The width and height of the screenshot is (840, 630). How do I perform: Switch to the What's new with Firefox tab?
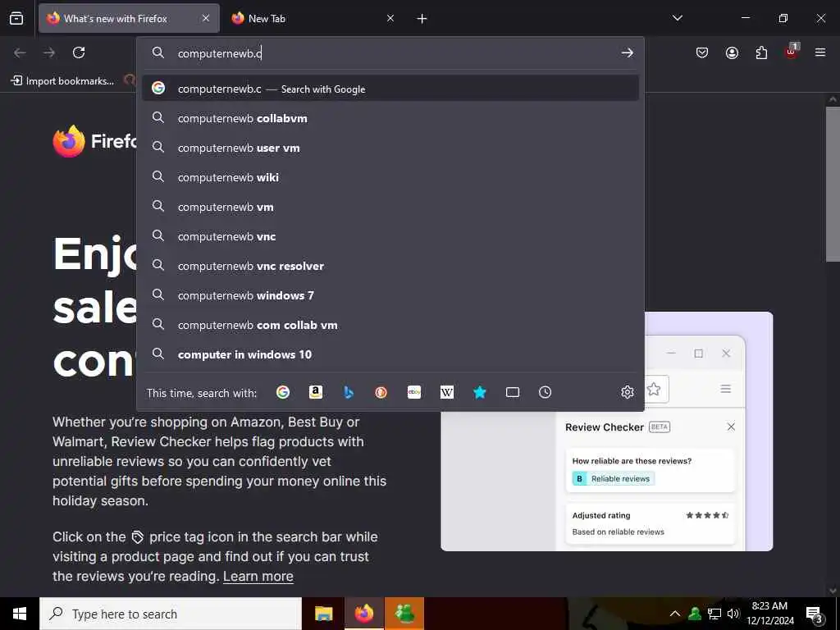[129, 18]
